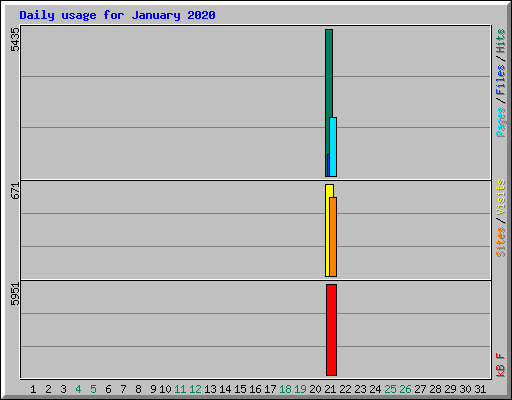The height and width of the screenshot is (400, 512).
Task: Click day 19 on the x-axis
Action: point(300,389)
